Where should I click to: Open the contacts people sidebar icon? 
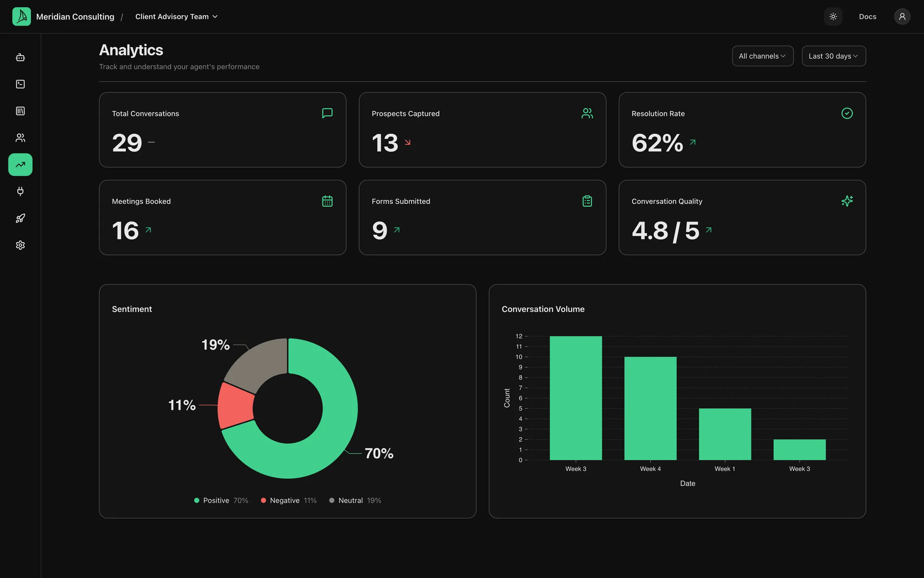[20, 138]
